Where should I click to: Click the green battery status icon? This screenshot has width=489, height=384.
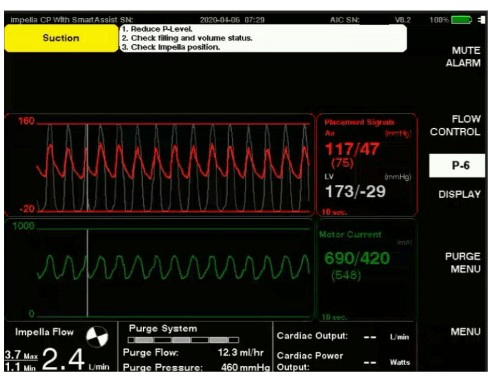point(461,20)
